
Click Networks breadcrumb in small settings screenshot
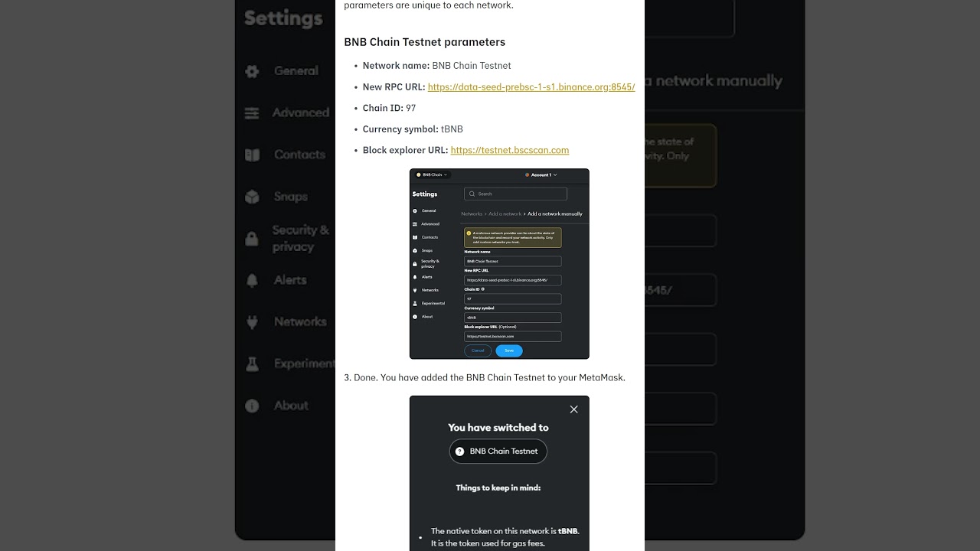(472, 214)
